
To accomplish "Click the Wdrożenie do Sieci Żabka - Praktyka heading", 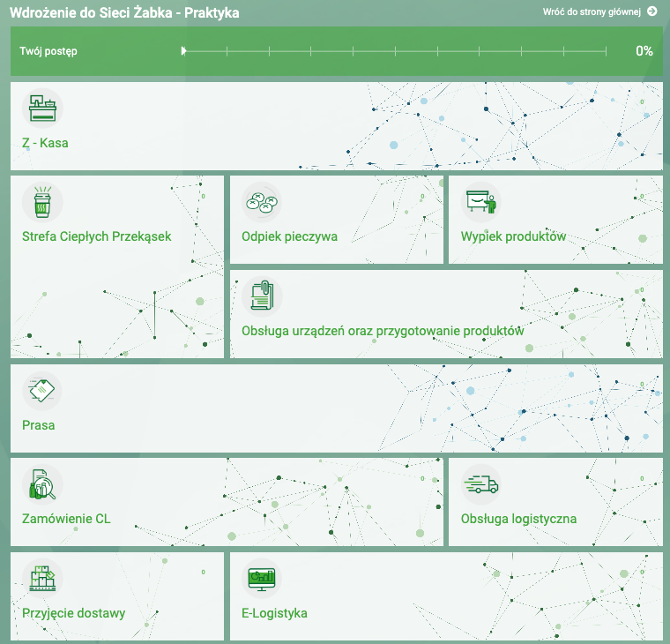I will coord(124,13).
